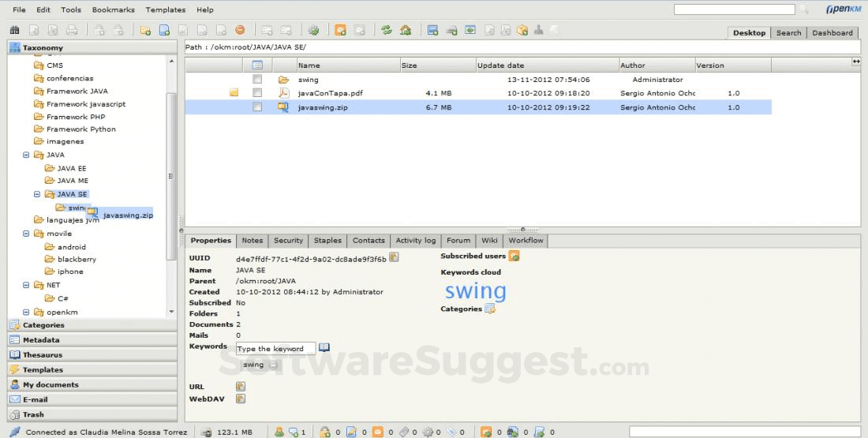The image size is (868, 438).
Task: Select the swing folder row checkbox
Action: point(257,80)
